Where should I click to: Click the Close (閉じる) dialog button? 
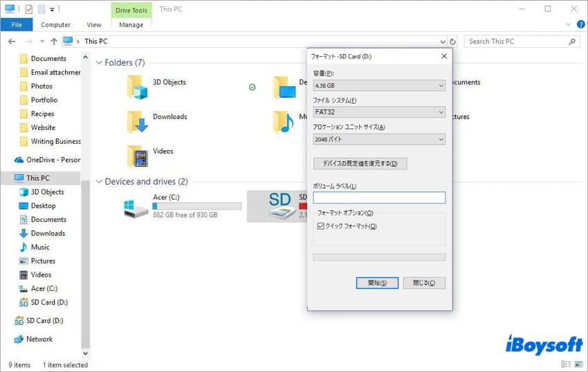(x=424, y=283)
